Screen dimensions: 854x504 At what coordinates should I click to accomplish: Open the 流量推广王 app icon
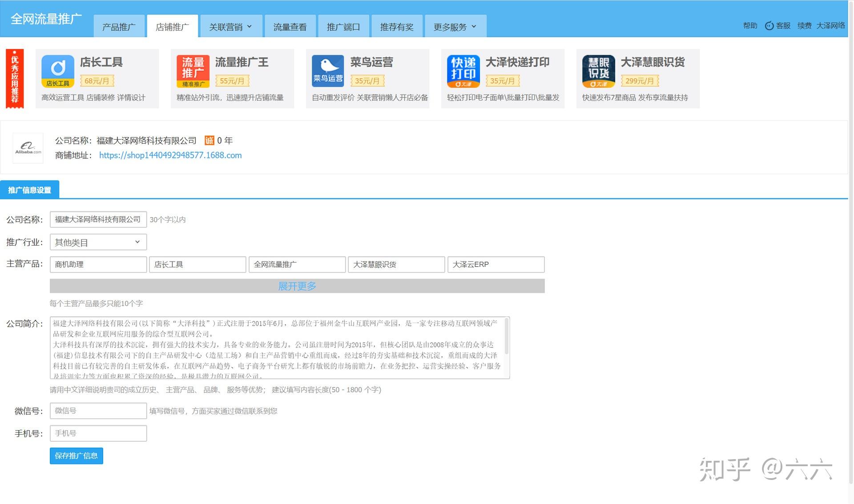[x=193, y=71]
